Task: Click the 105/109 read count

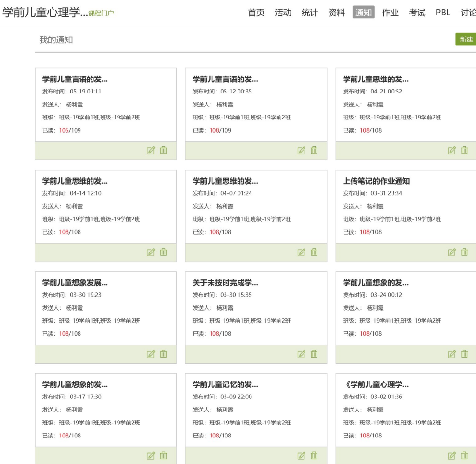Action: 70,130
